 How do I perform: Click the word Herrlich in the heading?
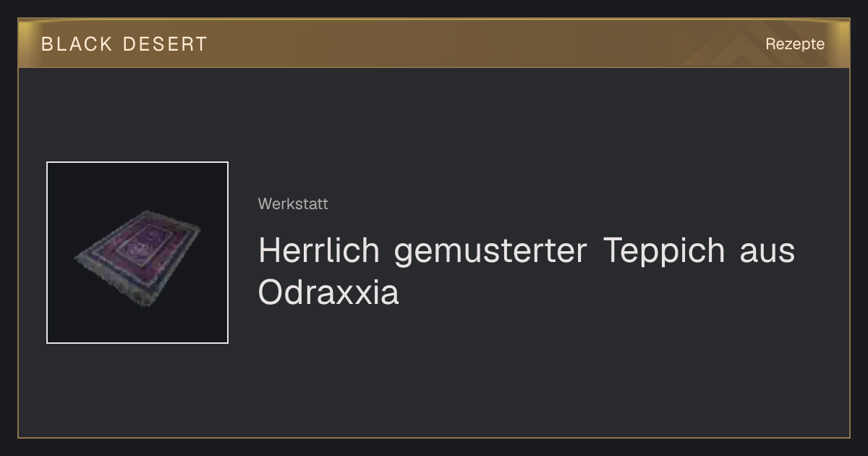point(319,250)
